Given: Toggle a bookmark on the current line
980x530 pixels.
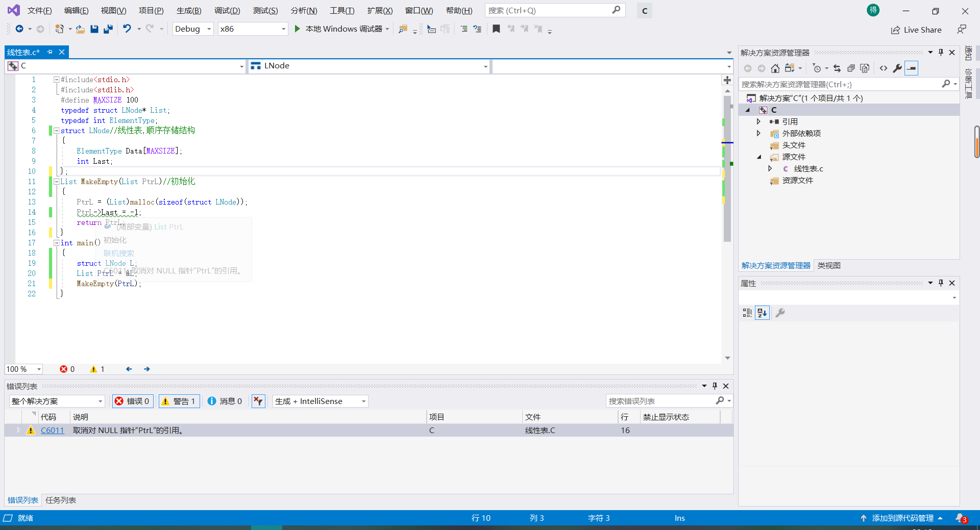Looking at the screenshot, I should 496,29.
